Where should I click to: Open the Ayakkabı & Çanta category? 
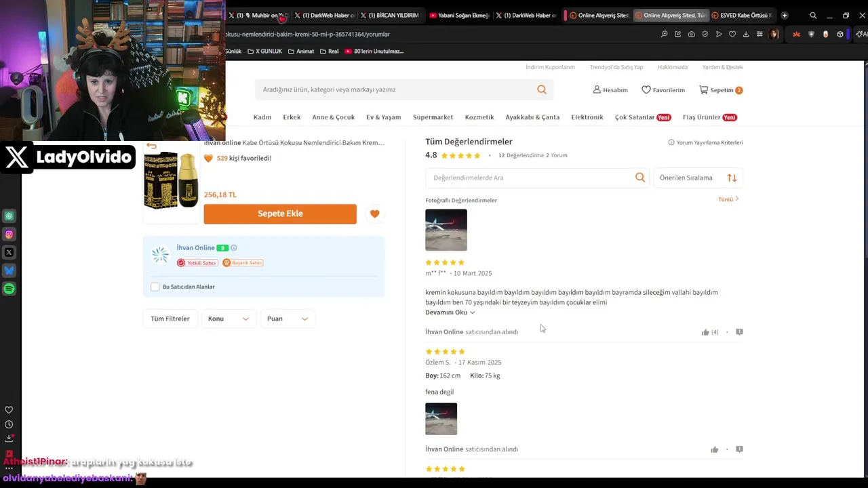pos(532,117)
